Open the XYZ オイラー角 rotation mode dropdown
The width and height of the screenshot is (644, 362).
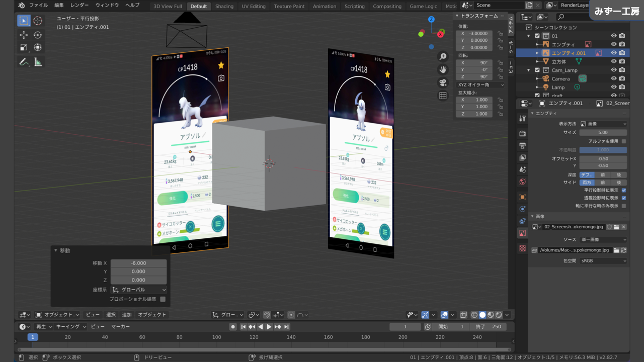point(480,85)
